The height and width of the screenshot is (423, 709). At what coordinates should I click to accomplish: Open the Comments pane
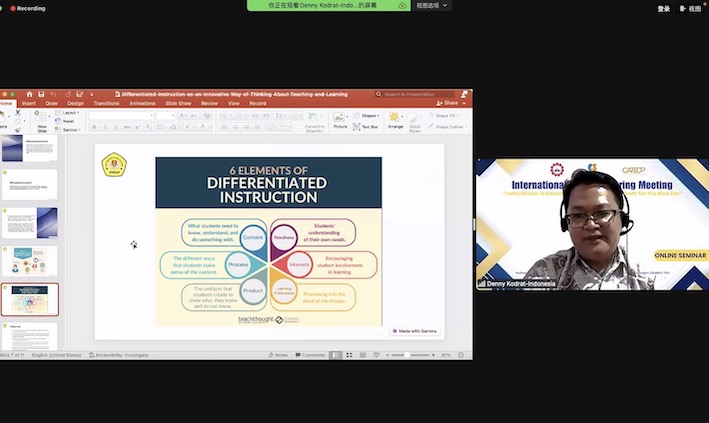pyautogui.click(x=310, y=355)
